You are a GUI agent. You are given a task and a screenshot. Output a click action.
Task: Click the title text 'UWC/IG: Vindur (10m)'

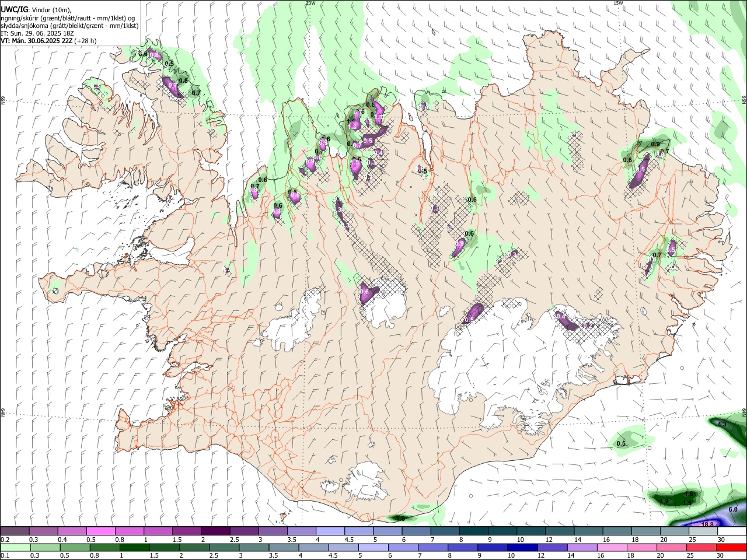tap(36, 10)
